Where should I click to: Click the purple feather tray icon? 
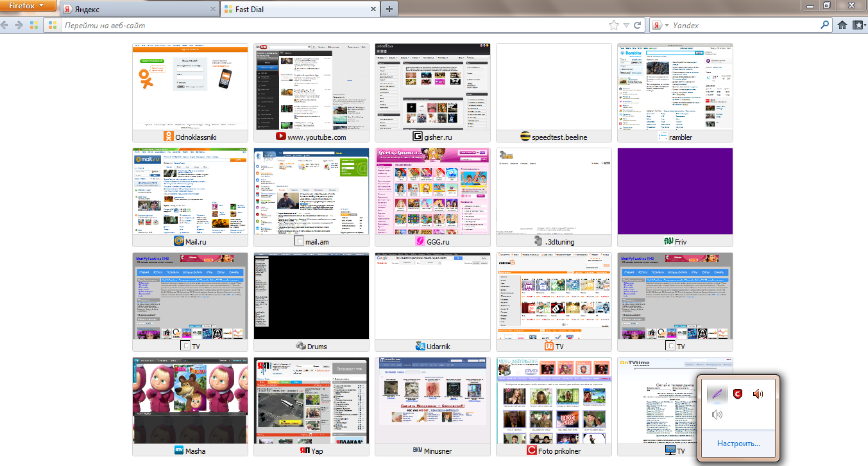click(717, 394)
